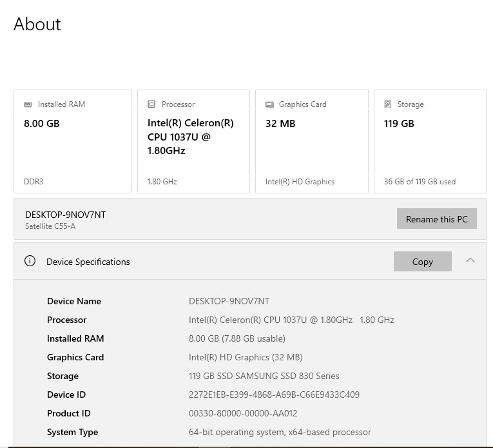The image size is (493, 448).
Task: Select 'Intel(R) HD Graphics (32 MB)' value
Action: click(246, 357)
